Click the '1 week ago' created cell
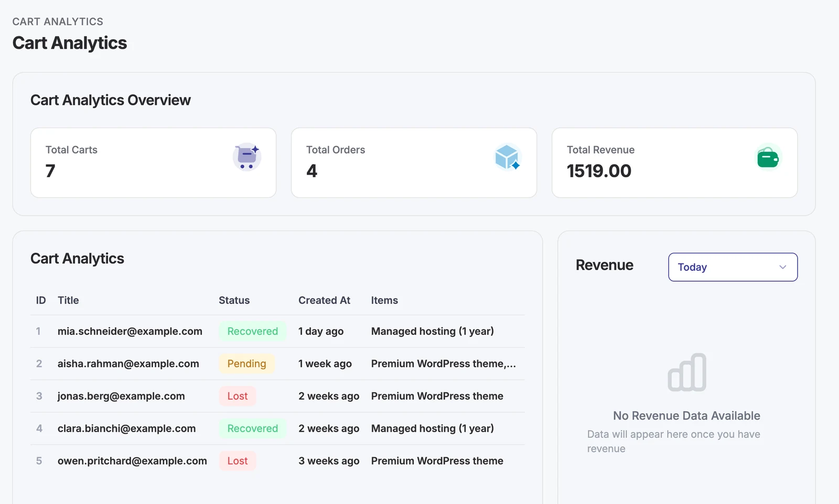 (325, 364)
